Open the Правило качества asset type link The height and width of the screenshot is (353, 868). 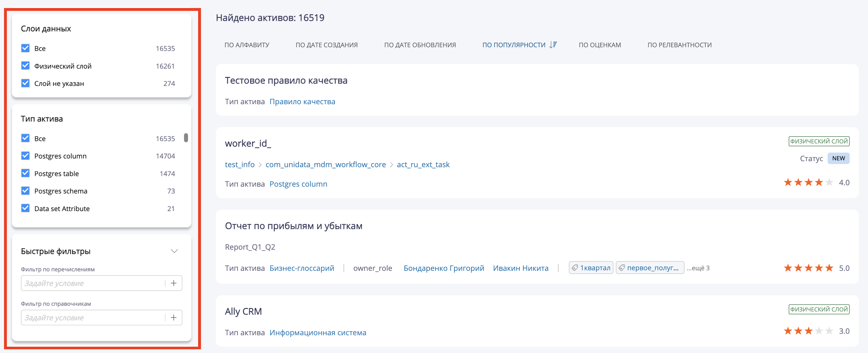coord(302,101)
